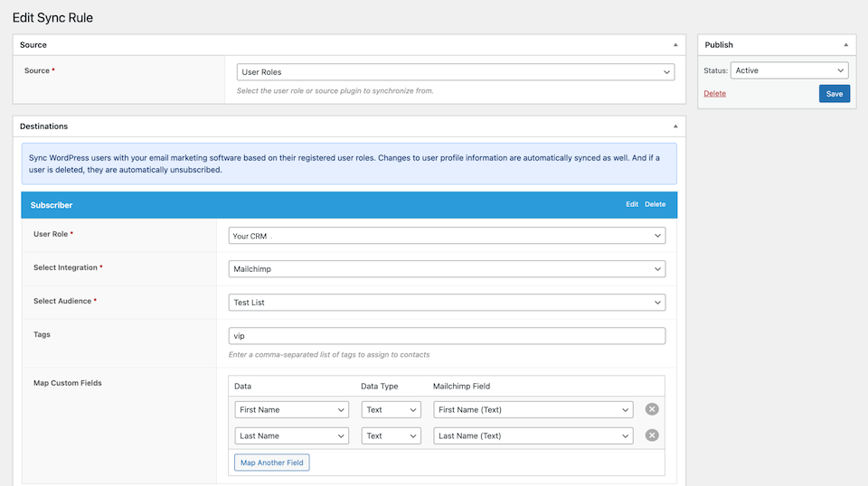Click the comma-separated tags hint text

329,354
